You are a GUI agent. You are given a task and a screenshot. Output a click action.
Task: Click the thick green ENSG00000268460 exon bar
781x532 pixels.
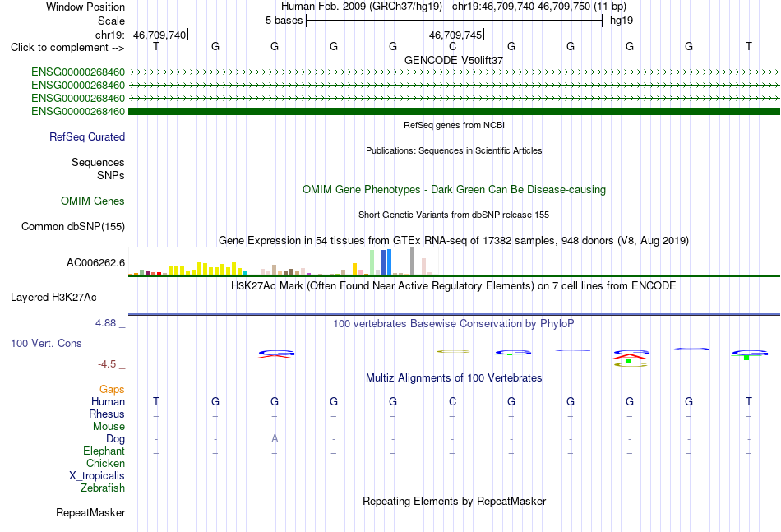454,112
